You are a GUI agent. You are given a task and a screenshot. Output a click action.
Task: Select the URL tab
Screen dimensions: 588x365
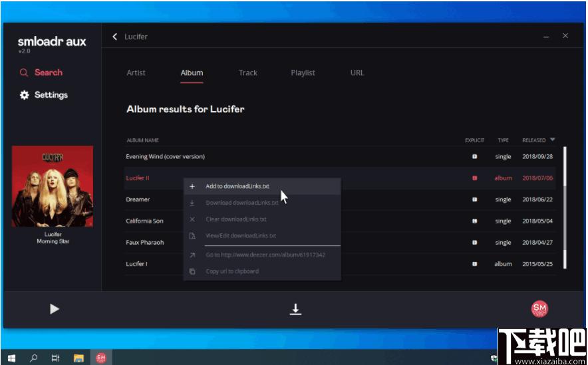(x=357, y=72)
